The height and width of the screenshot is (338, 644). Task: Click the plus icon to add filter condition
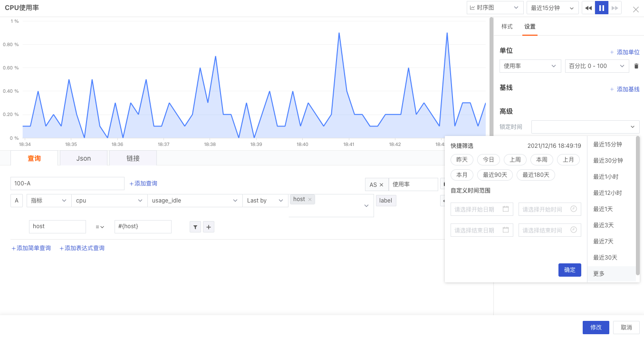point(209,227)
